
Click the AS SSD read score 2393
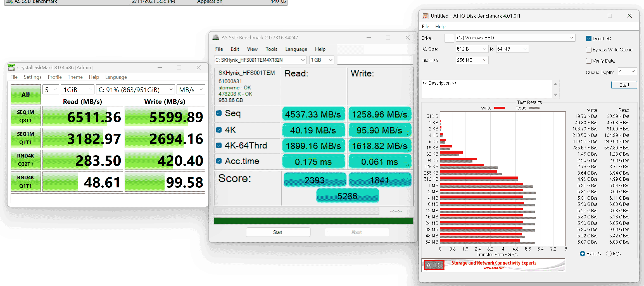click(x=315, y=180)
